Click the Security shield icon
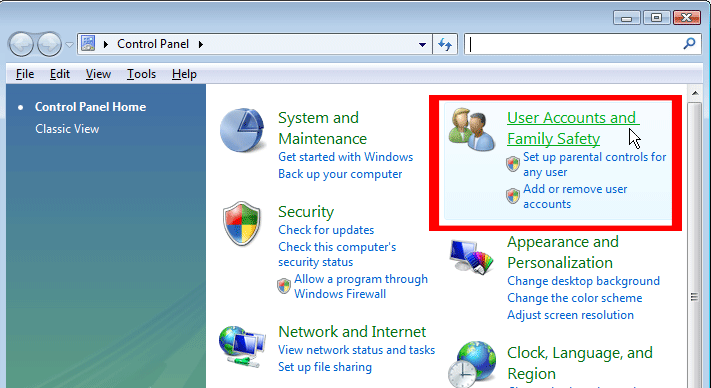Viewport: 711px width, 388px height. [x=243, y=223]
